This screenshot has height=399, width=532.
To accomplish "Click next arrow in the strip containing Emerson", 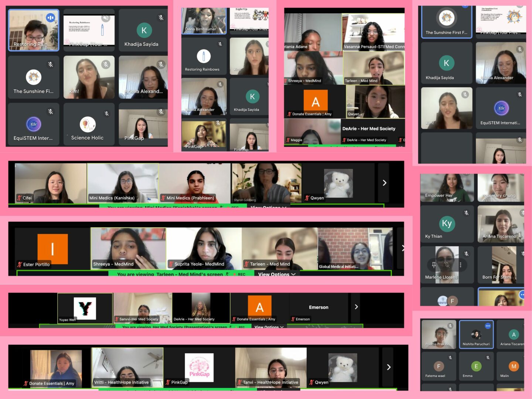I will (356, 307).
